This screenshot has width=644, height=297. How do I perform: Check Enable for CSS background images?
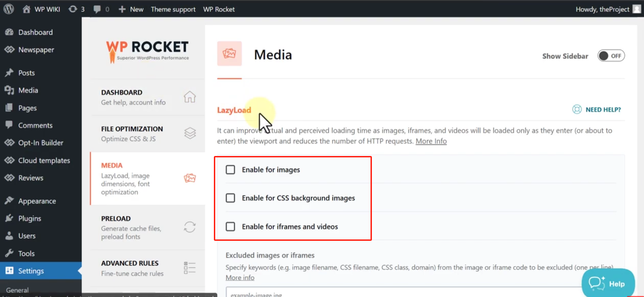[x=231, y=198]
